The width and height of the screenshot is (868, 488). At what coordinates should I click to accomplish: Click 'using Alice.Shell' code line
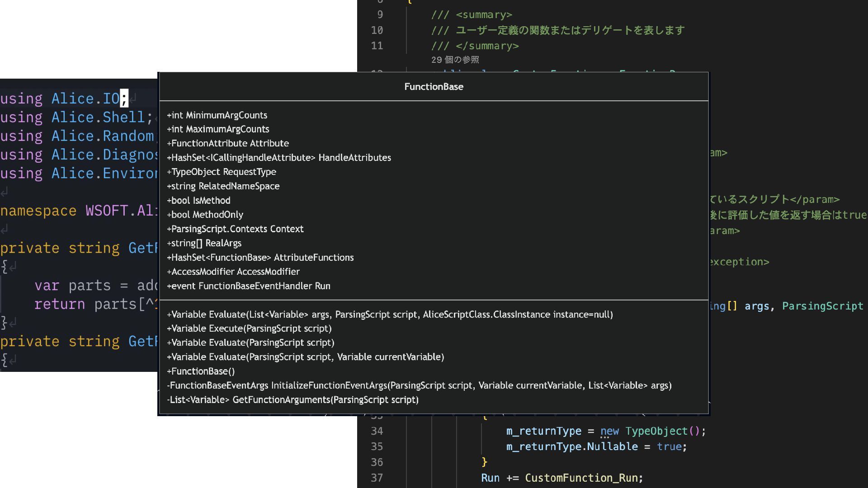75,117
